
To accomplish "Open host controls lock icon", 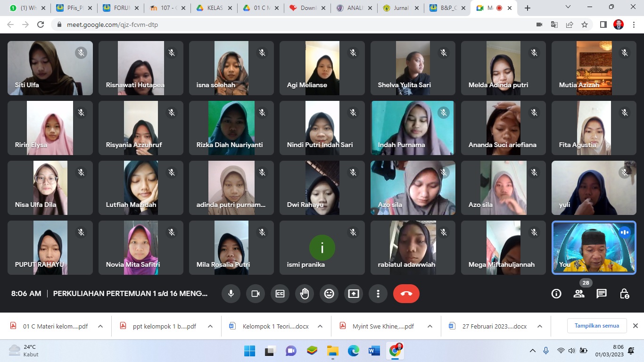I will (x=624, y=294).
